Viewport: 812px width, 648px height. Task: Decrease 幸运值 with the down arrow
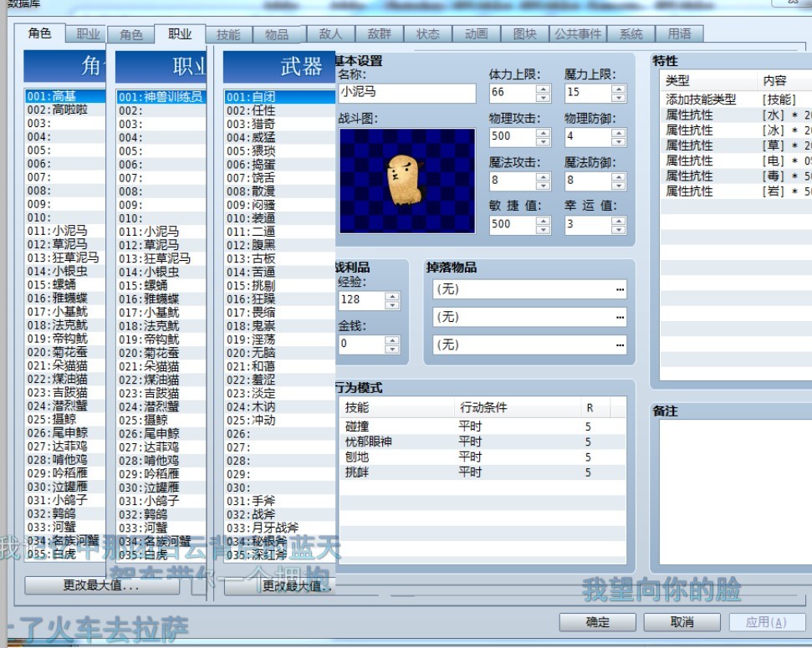tap(618, 230)
